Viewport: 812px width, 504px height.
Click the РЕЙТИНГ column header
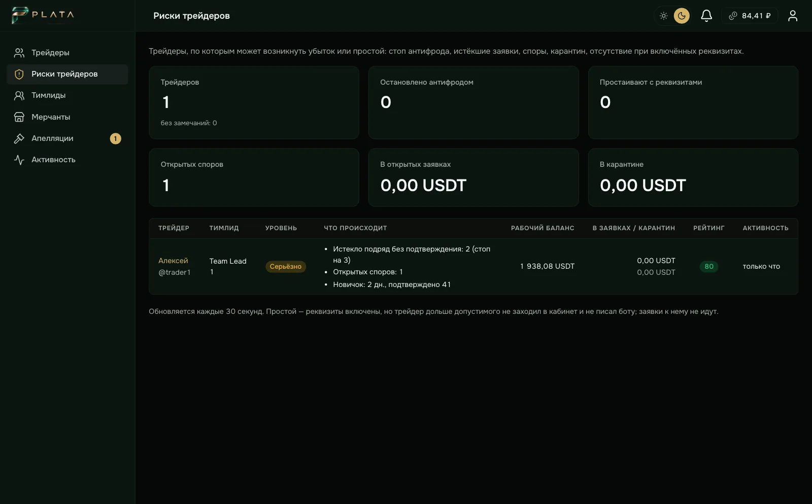point(709,228)
